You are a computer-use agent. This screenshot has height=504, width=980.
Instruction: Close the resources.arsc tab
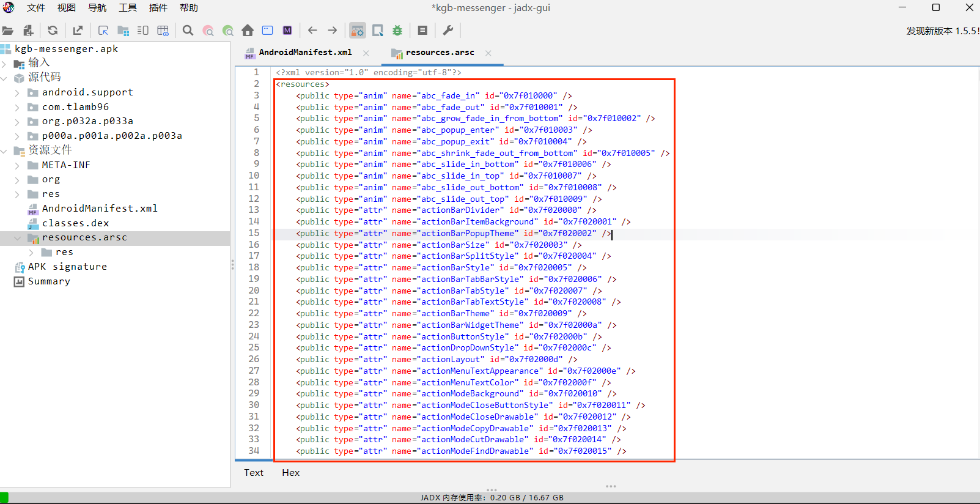pyautogui.click(x=488, y=53)
